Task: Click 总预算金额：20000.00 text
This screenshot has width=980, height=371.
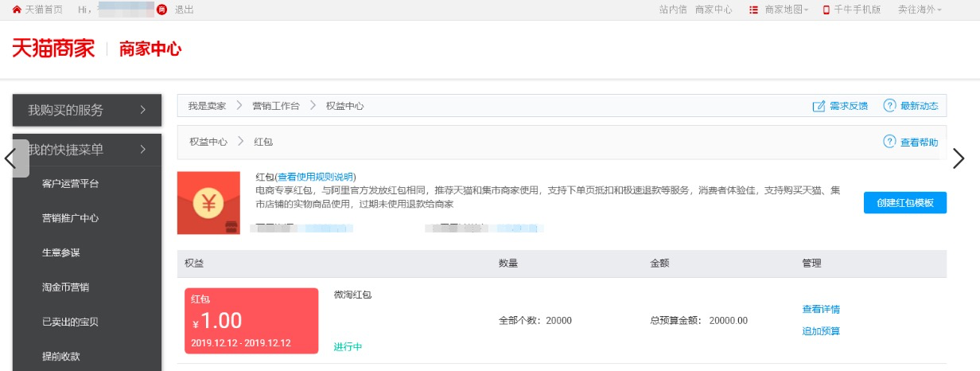Action: click(698, 321)
